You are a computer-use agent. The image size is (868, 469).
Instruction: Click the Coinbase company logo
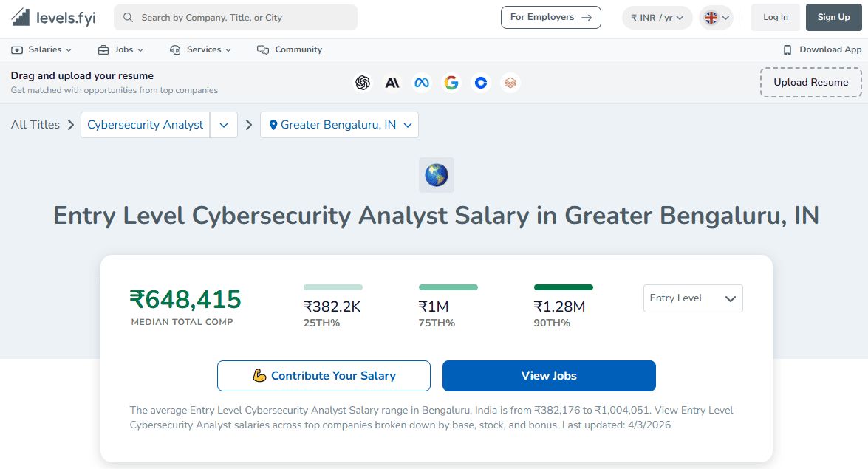[481, 83]
